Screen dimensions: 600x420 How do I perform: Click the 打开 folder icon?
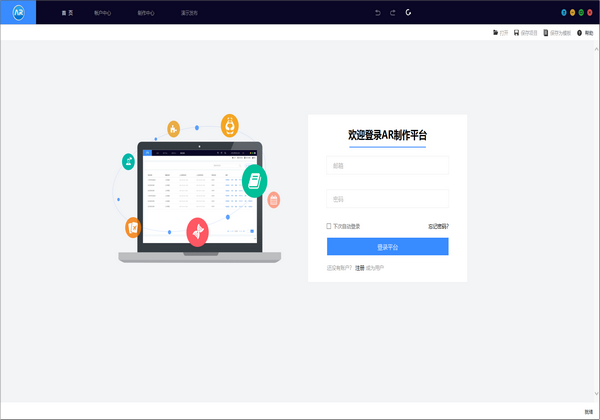pos(496,33)
